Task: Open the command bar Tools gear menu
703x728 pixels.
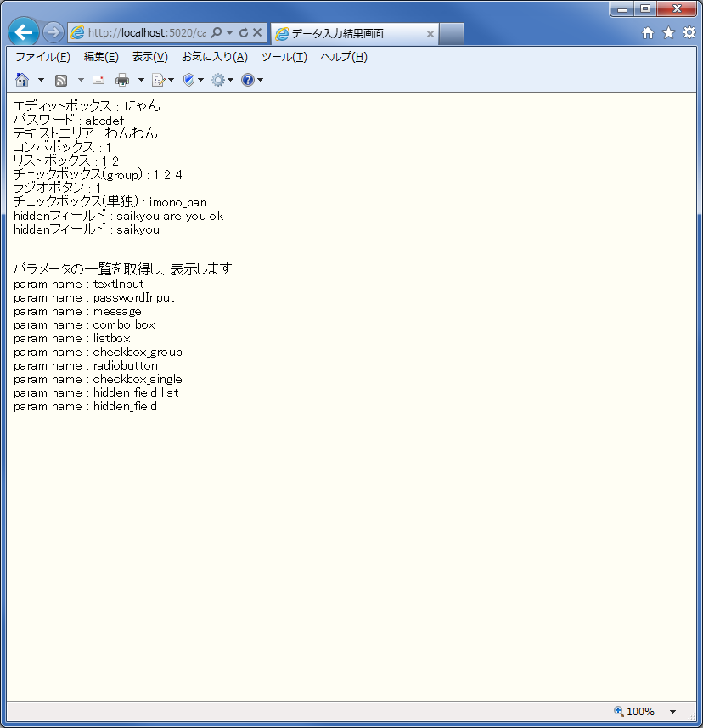Action: click(222, 80)
